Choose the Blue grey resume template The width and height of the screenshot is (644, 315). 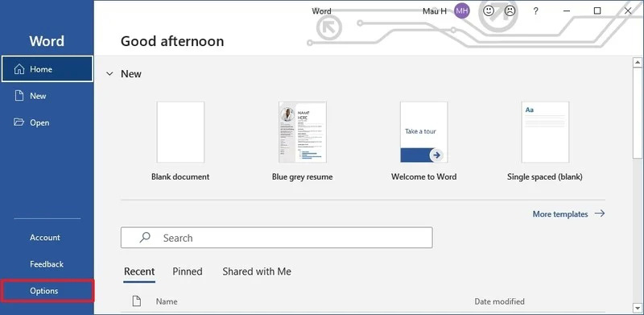click(x=303, y=141)
